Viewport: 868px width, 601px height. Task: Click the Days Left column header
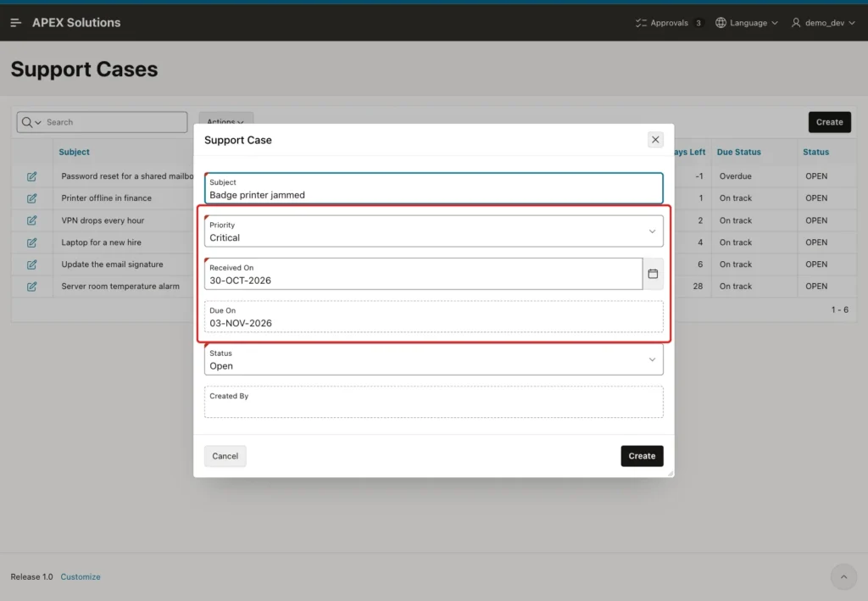[690, 152]
